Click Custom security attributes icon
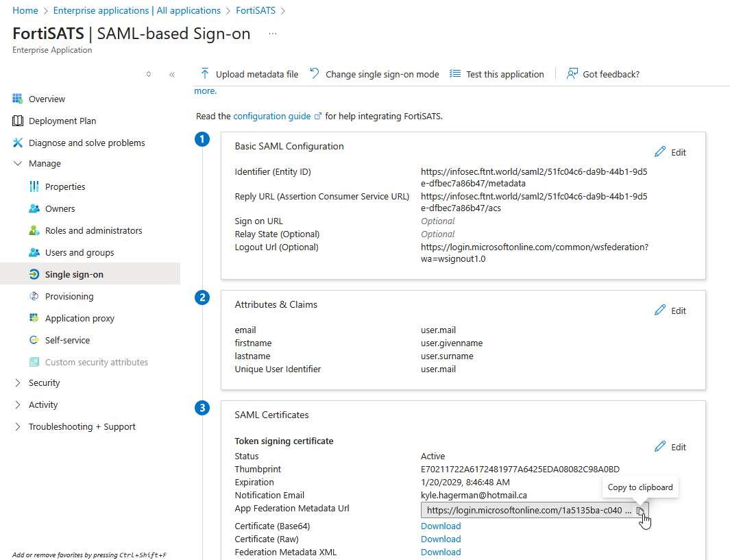Image resolution: width=730 pixels, height=560 pixels. (34, 362)
